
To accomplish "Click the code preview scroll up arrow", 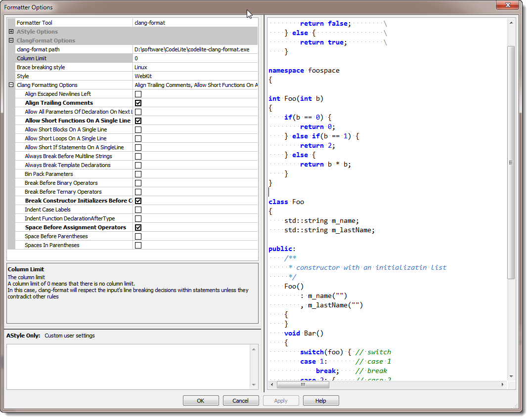I will (x=511, y=23).
